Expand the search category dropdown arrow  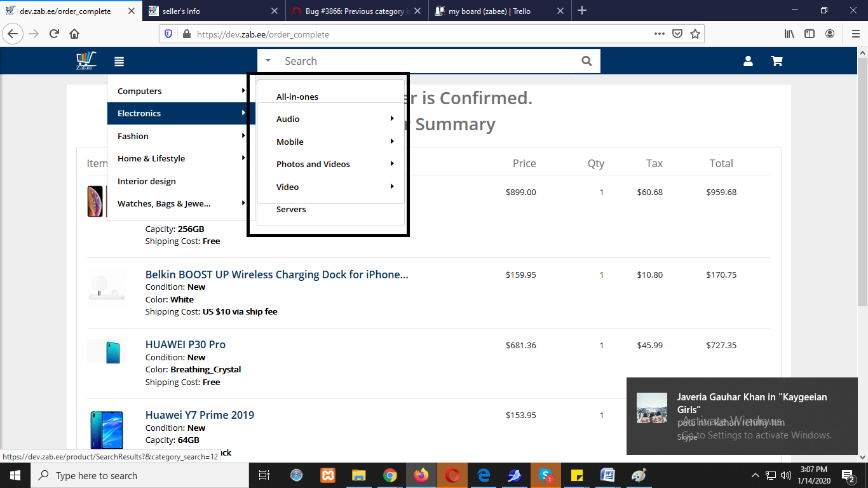tap(268, 61)
